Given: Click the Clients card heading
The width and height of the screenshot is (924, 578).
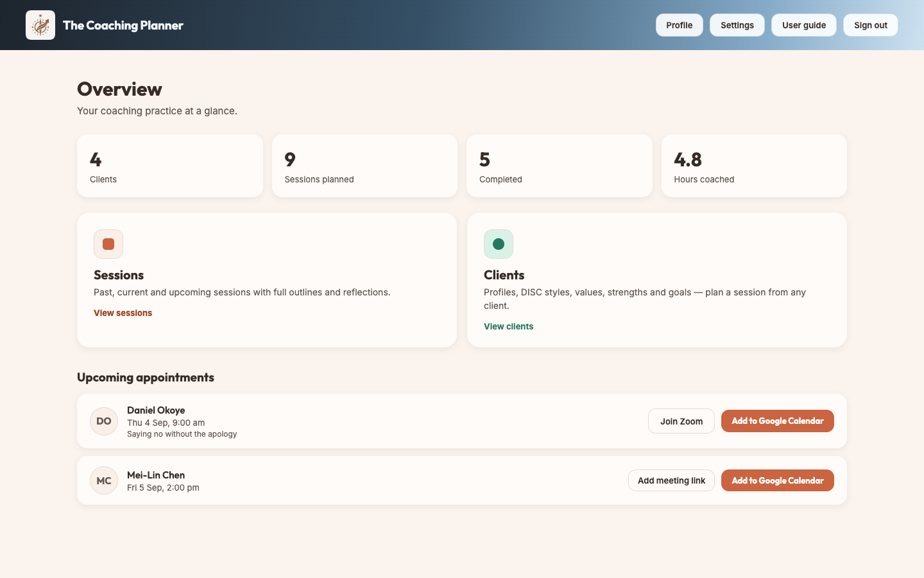Looking at the screenshot, I should point(504,275).
